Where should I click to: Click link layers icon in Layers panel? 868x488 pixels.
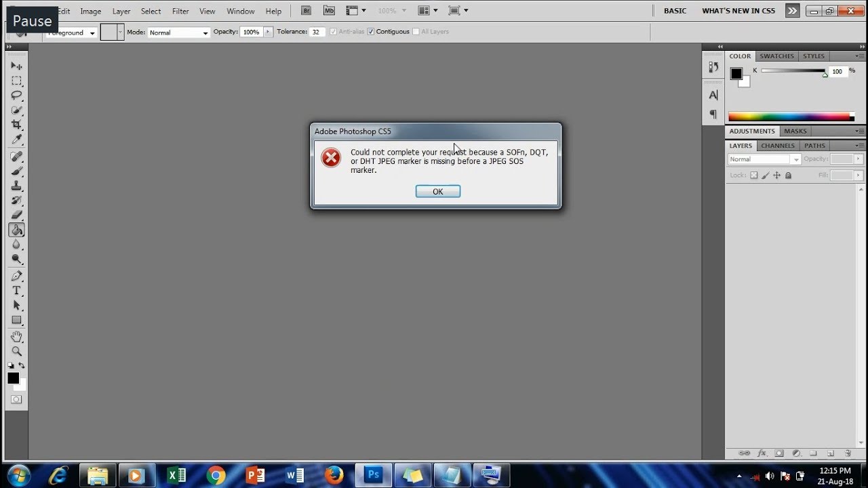point(745,453)
